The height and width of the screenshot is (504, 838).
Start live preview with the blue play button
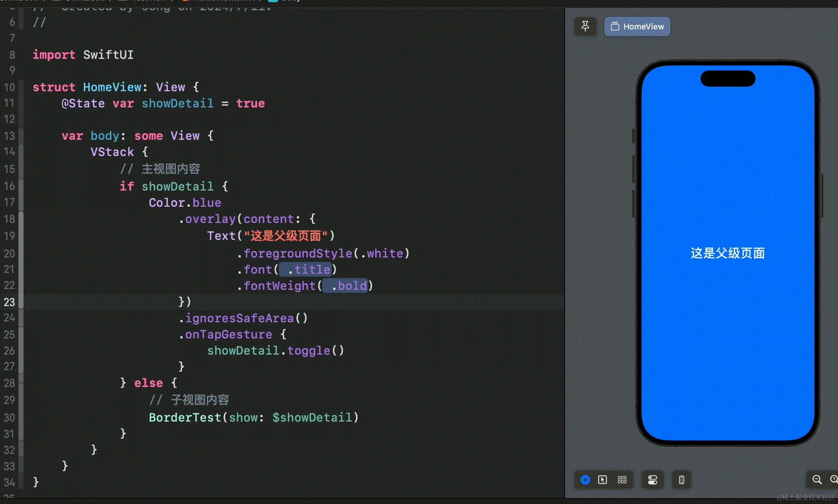tap(585, 480)
